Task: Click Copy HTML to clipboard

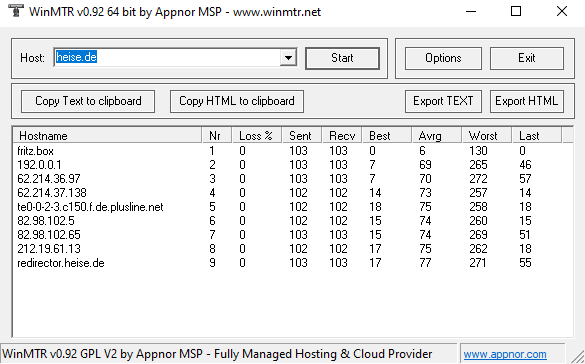Action: pos(237,101)
